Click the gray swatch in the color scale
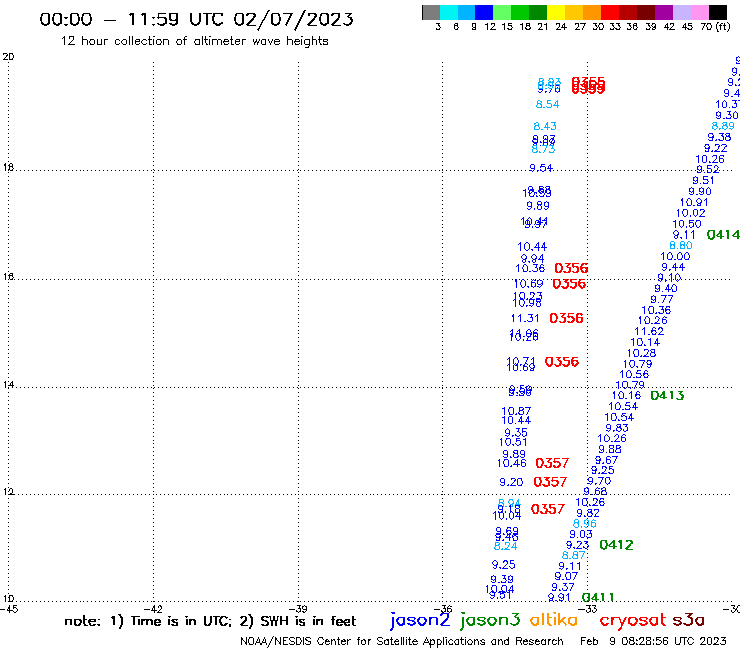 (x=431, y=12)
